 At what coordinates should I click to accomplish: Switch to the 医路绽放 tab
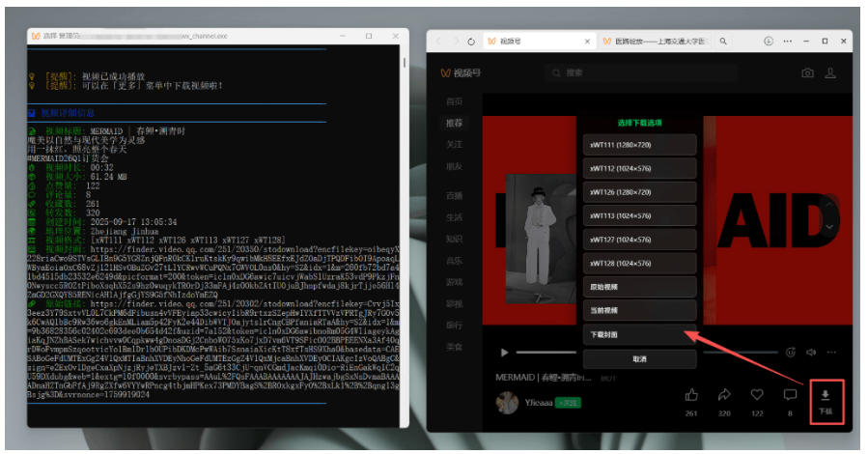655,42
